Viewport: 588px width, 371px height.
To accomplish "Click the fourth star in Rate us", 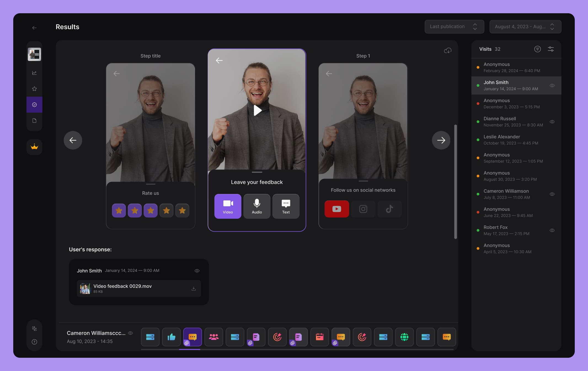I will [x=166, y=211].
